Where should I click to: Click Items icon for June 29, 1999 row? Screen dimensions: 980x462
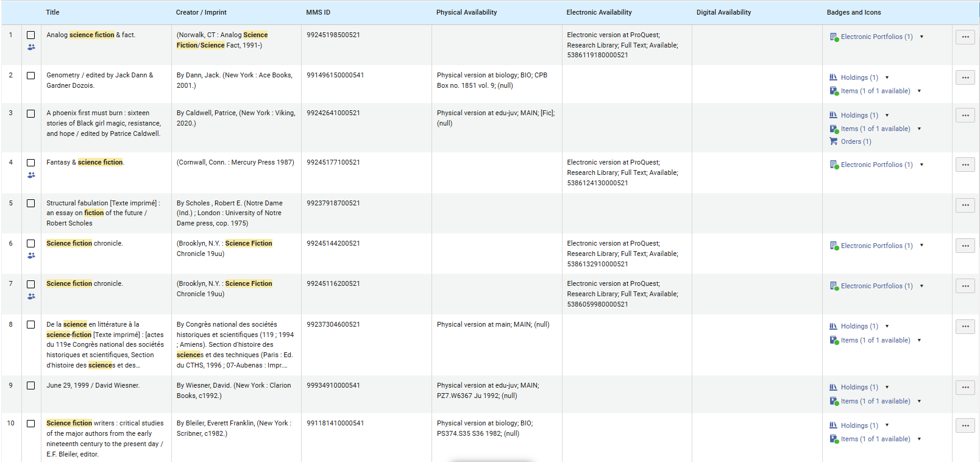[834, 401]
